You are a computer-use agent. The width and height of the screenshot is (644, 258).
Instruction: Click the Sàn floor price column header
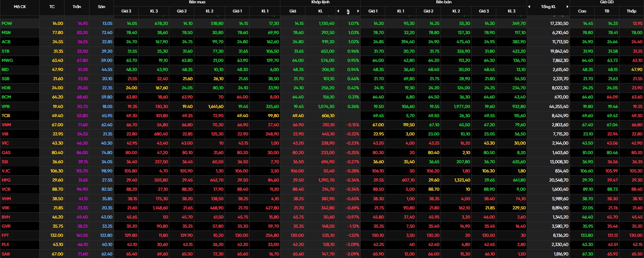pos(102,7)
